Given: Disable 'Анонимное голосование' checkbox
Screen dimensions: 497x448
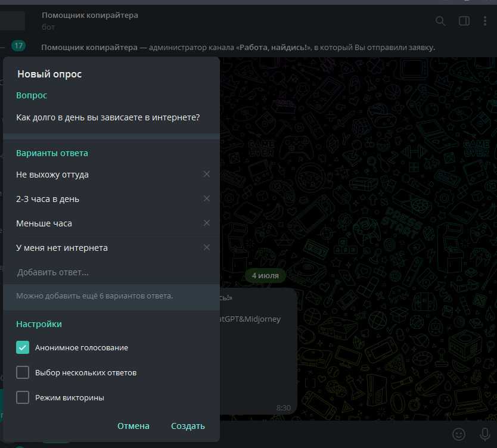Looking at the screenshot, I should point(23,347).
